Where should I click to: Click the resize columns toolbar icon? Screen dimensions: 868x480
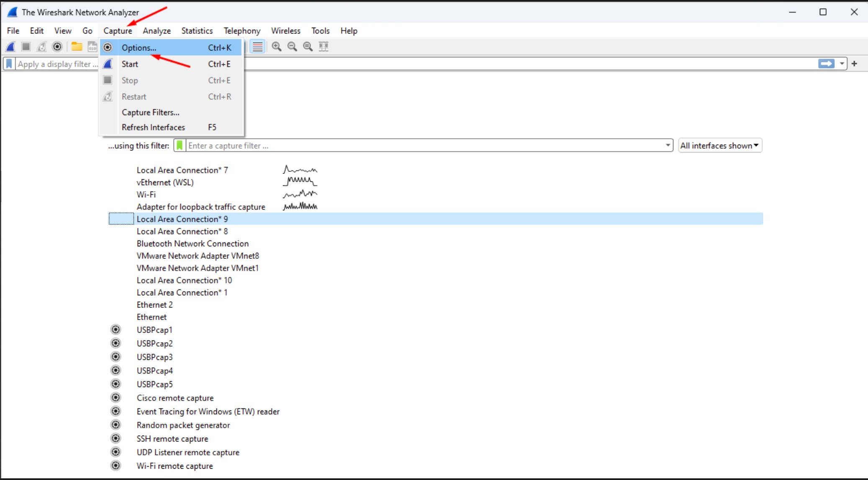pos(324,46)
